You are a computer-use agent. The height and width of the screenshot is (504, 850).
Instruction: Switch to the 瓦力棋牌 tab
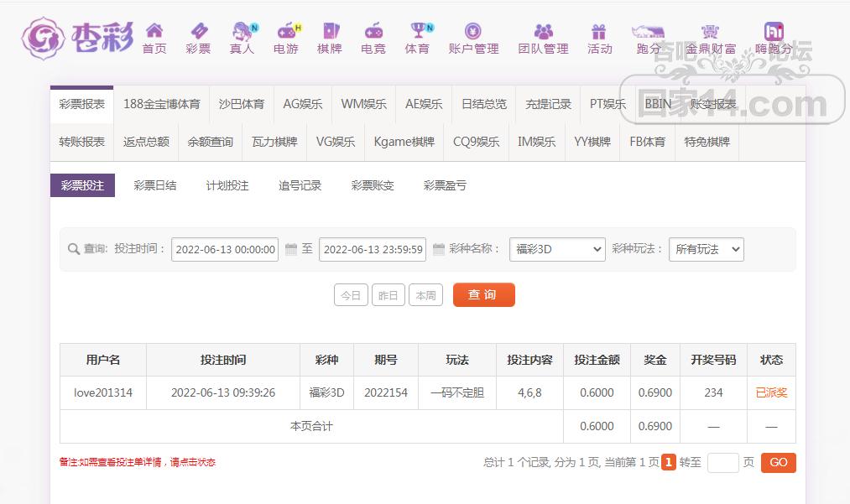click(275, 142)
